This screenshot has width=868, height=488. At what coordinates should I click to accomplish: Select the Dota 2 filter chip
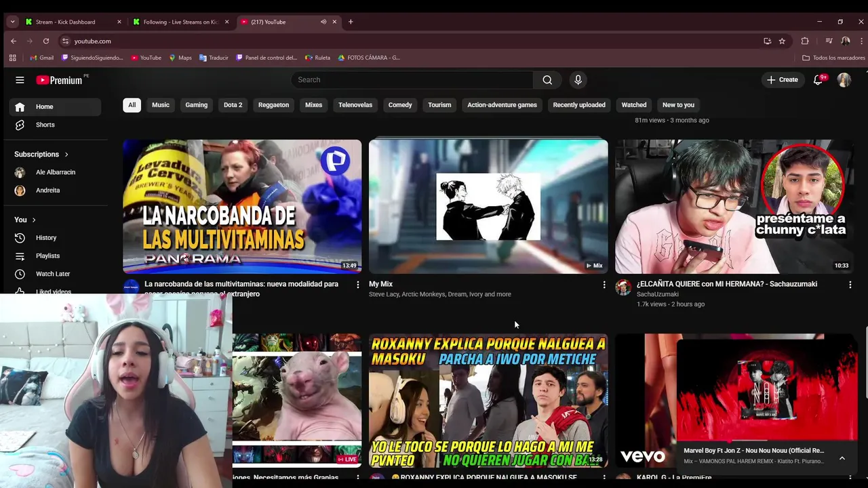233,105
